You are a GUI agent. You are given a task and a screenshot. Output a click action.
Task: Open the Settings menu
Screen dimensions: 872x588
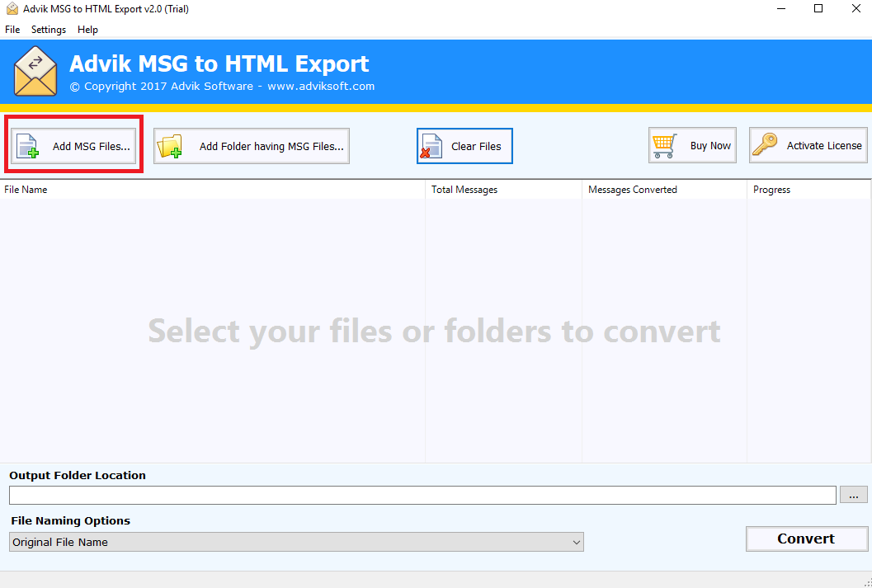pyautogui.click(x=49, y=30)
